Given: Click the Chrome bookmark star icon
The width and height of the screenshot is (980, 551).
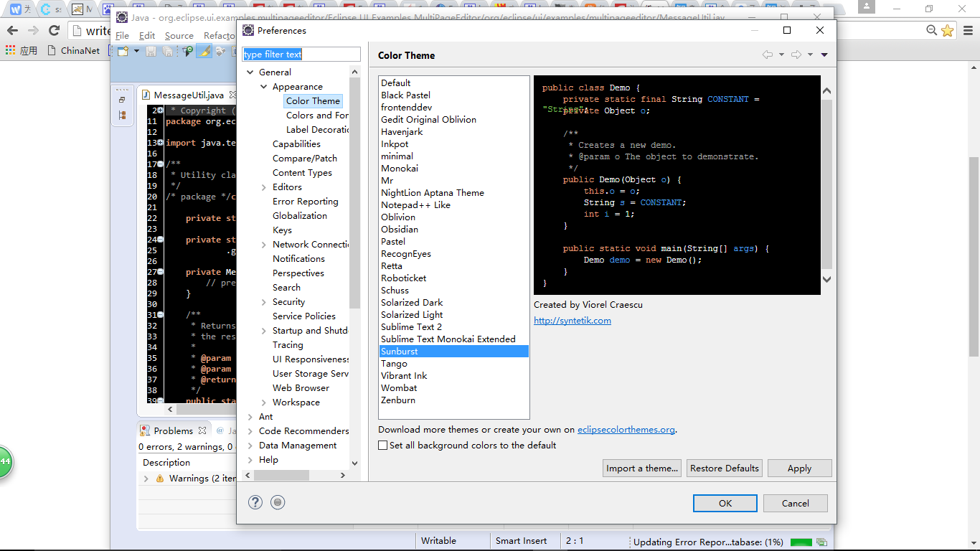Looking at the screenshot, I should click(948, 30).
